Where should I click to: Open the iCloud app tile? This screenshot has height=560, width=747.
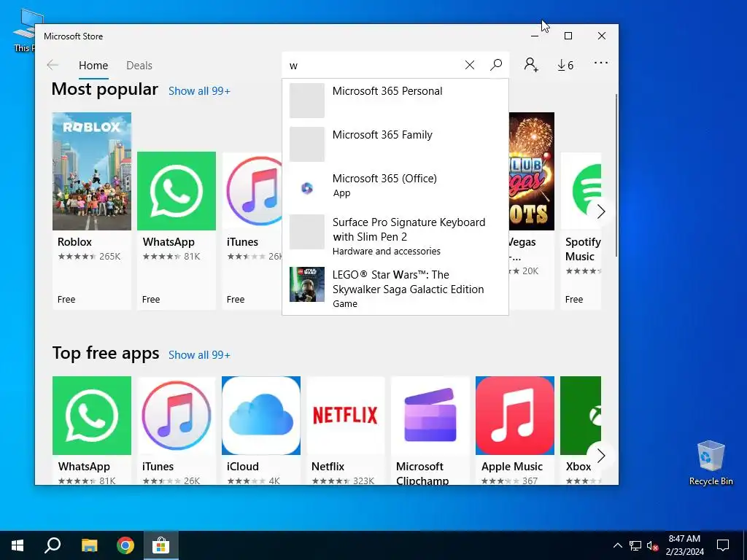pyautogui.click(x=261, y=430)
